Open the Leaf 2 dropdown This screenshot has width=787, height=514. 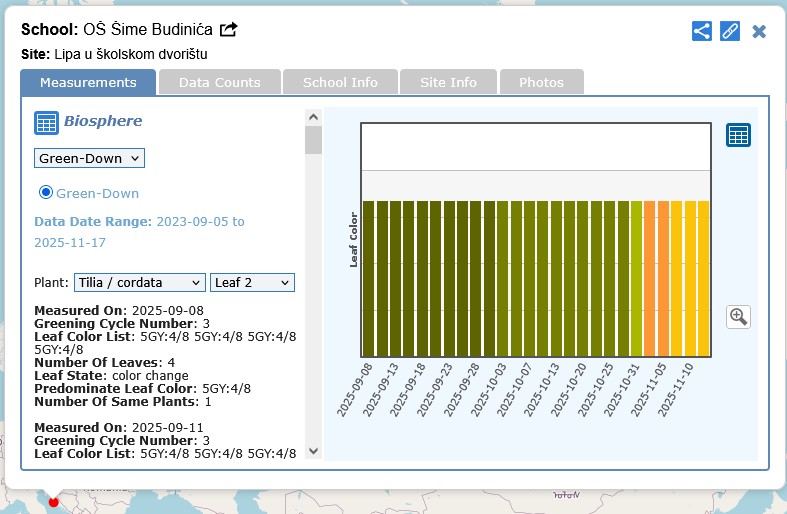[252, 283]
